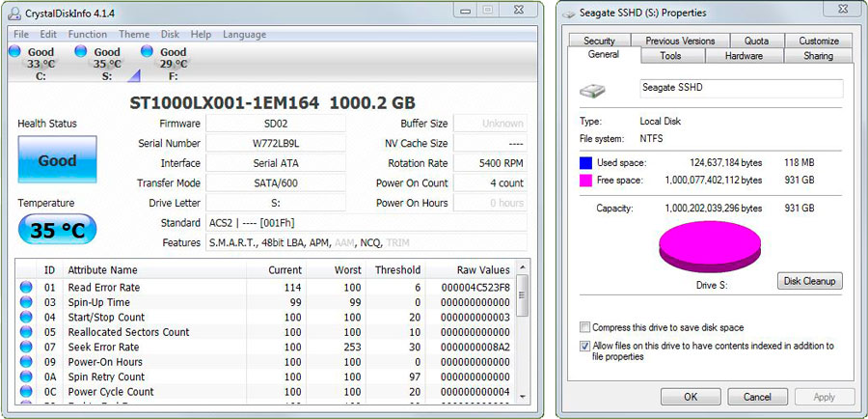
Task: Switch to the Security tab
Action: (599, 41)
